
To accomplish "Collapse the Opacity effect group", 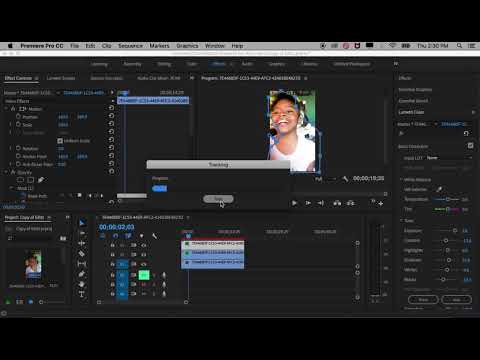I will point(6,172).
